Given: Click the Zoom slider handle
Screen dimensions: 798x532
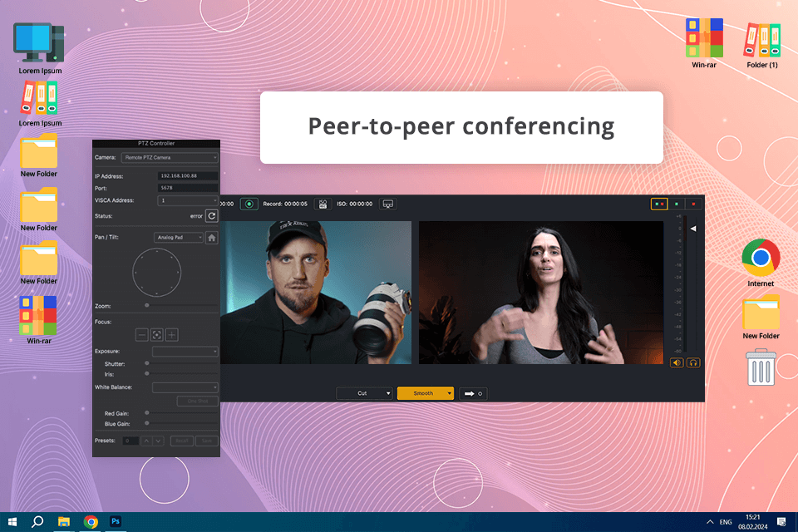Looking at the screenshot, I should 146,305.
